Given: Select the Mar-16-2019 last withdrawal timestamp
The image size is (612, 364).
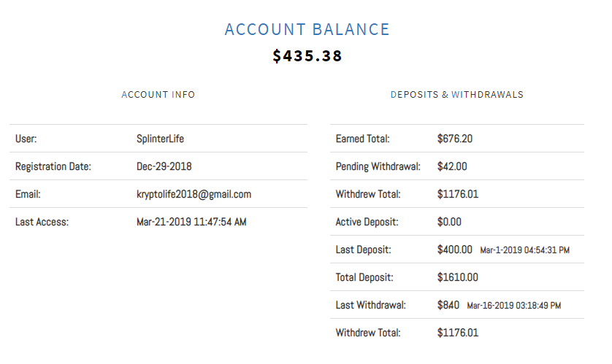Looking at the screenshot, I should pyautogui.click(x=513, y=306).
